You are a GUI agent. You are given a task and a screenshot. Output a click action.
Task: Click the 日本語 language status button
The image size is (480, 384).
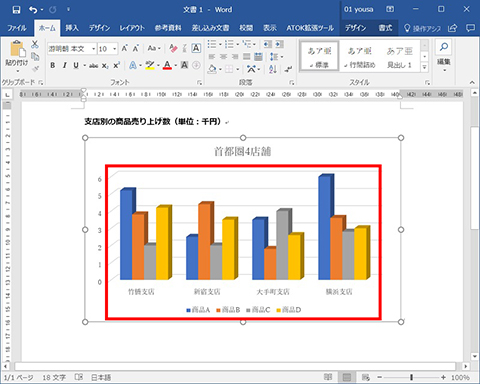[101, 377]
